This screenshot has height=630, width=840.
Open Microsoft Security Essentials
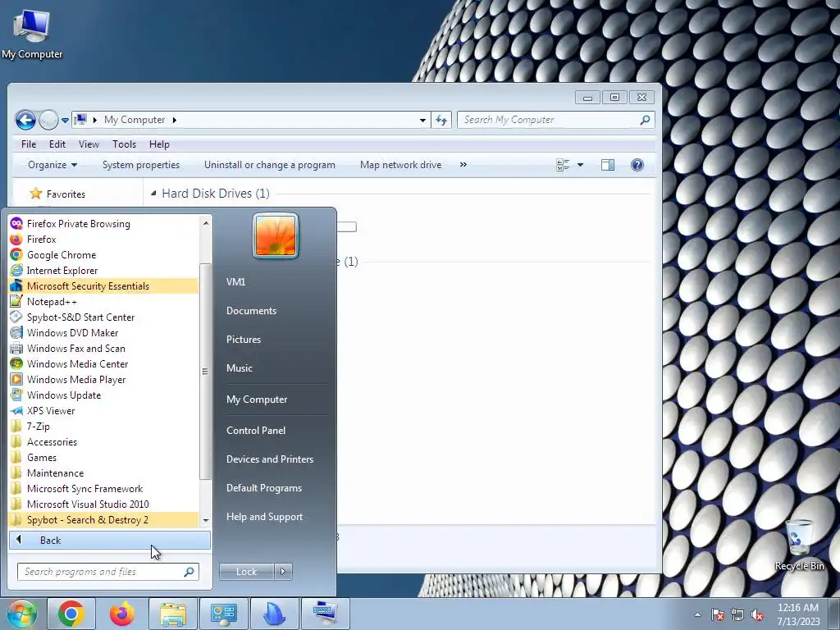click(104, 286)
